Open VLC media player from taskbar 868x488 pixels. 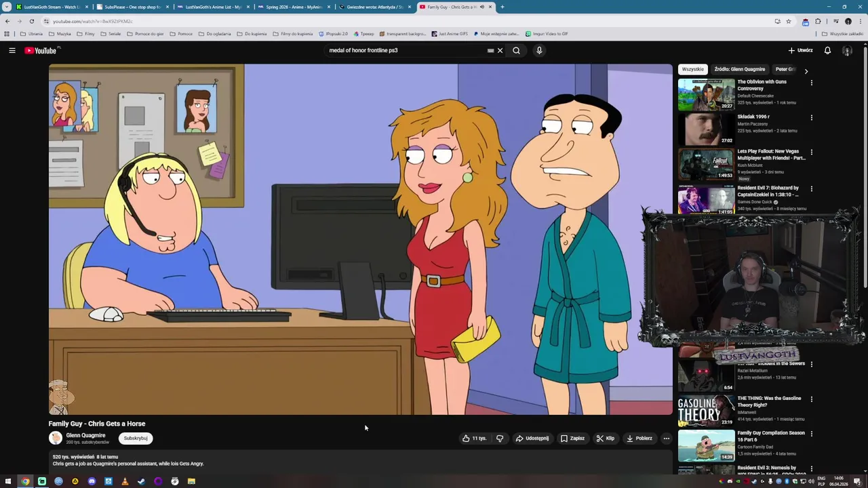[x=125, y=481]
